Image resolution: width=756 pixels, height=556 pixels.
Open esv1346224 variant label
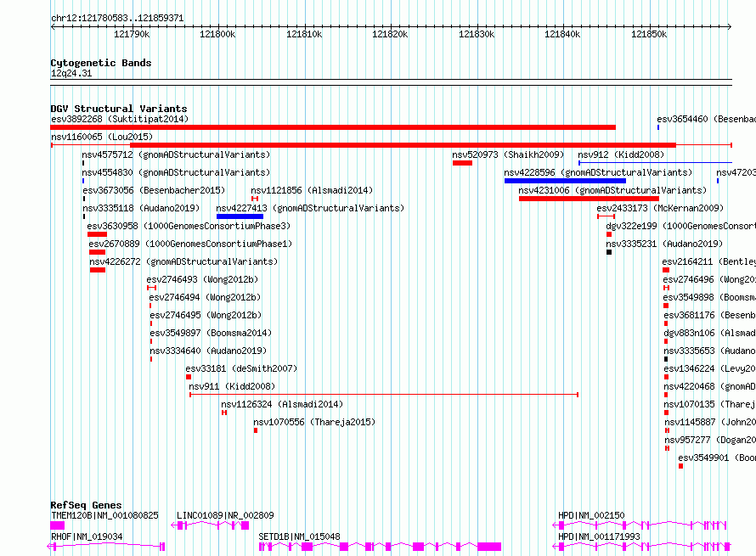click(x=710, y=368)
